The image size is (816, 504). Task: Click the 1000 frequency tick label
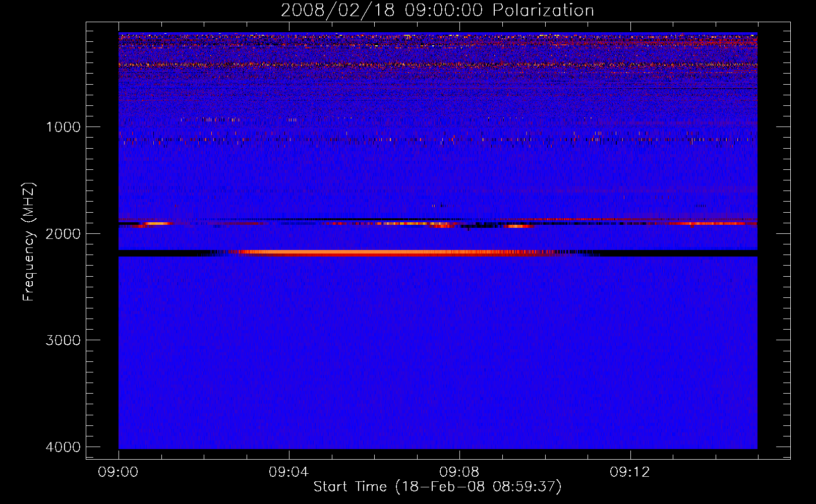tap(63, 127)
